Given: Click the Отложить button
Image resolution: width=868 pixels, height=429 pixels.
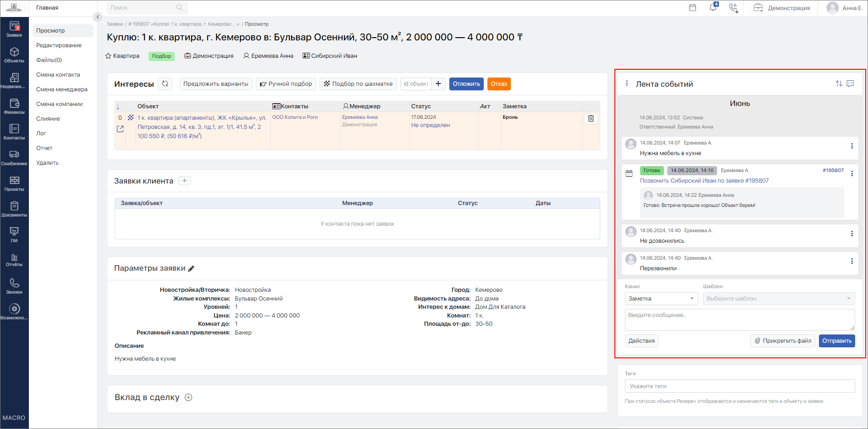Looking at the screenshot, I should (x=466, y=84).
